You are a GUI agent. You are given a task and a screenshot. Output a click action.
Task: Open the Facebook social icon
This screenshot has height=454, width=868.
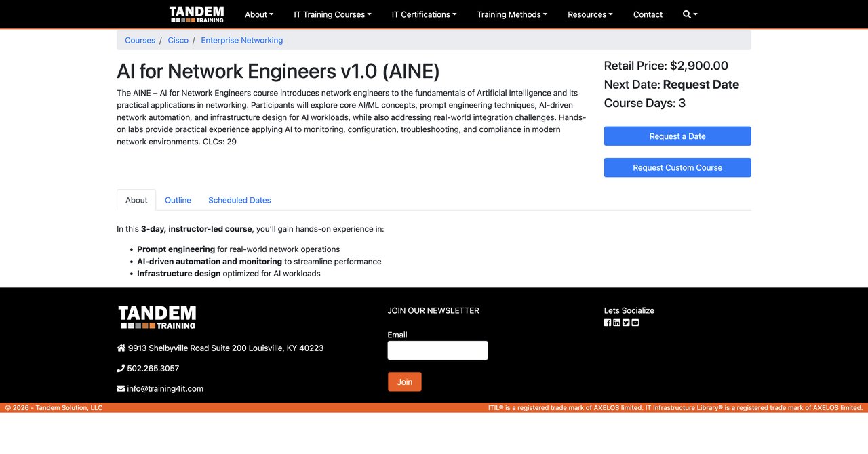[608, 323]
